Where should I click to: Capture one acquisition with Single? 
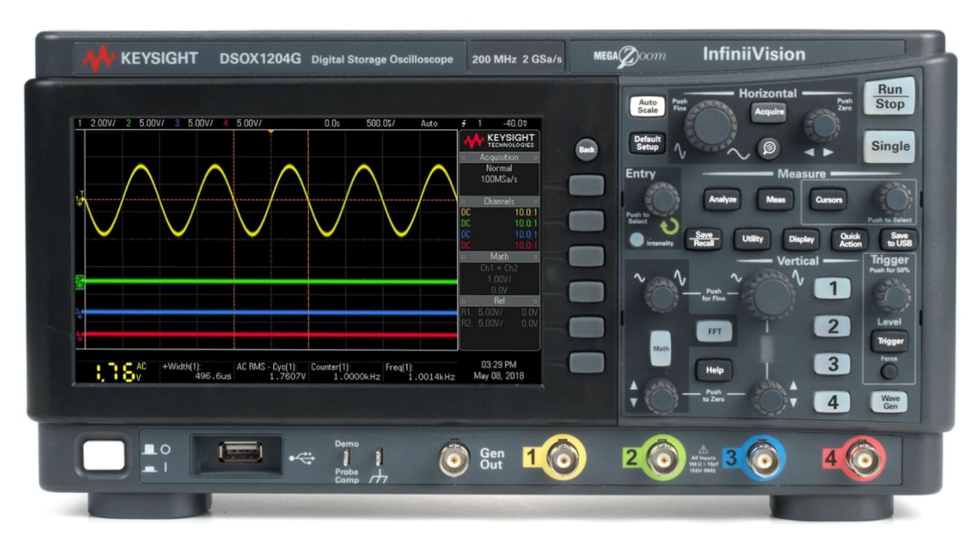889,146
